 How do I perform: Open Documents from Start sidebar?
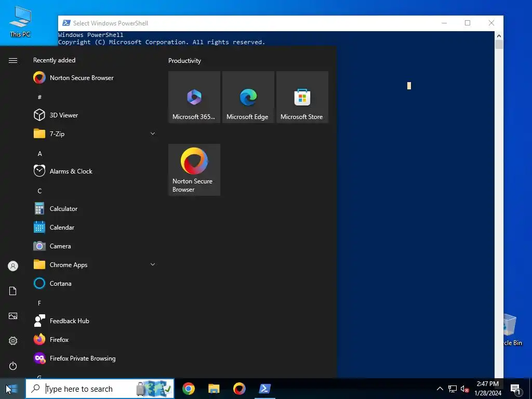coord(13,291)
